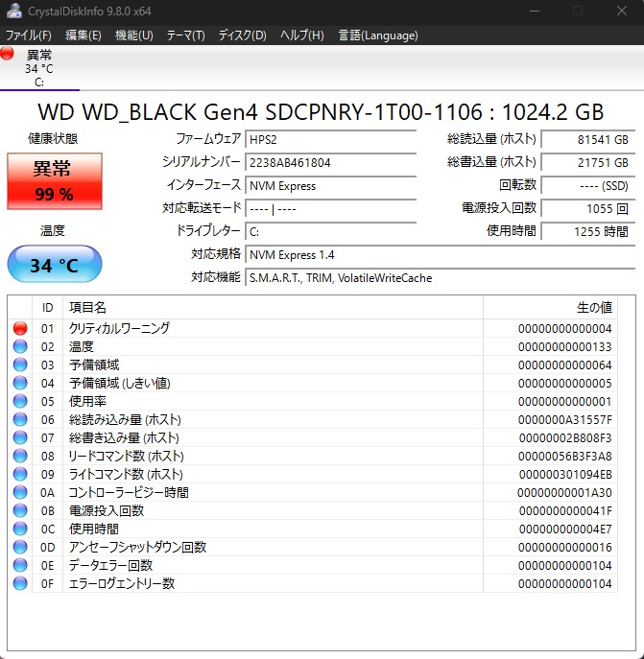Screen dimensions: 644x659
Task: Select the クリティカルワーニング row name
Action: click(x=119, y=328)
